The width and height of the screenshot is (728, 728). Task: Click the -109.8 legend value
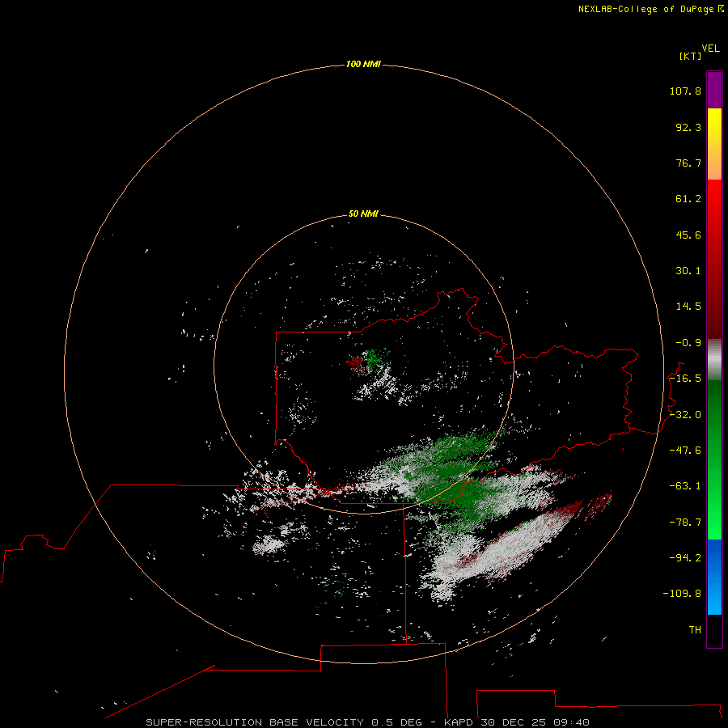682,594
